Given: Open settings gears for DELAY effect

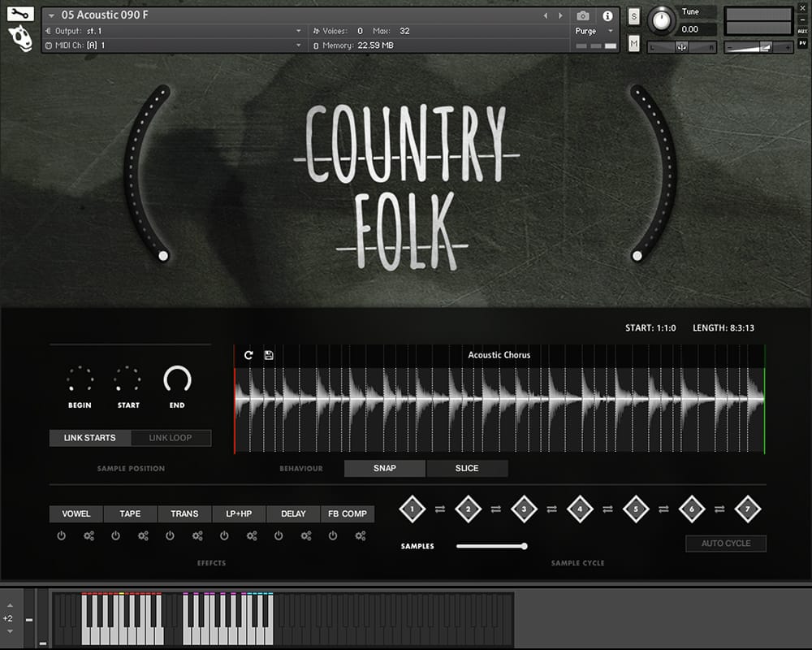Looking at the screenshot, I should 306,536.
